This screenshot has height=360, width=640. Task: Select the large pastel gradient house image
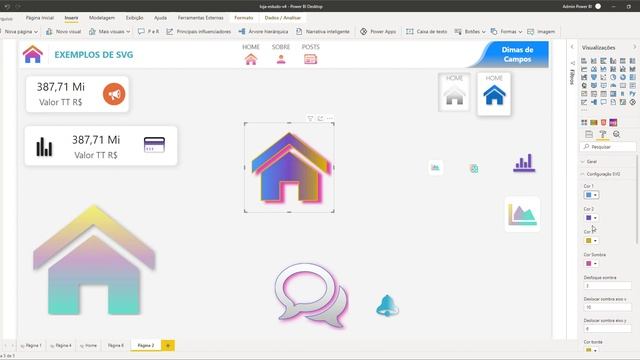94,260
